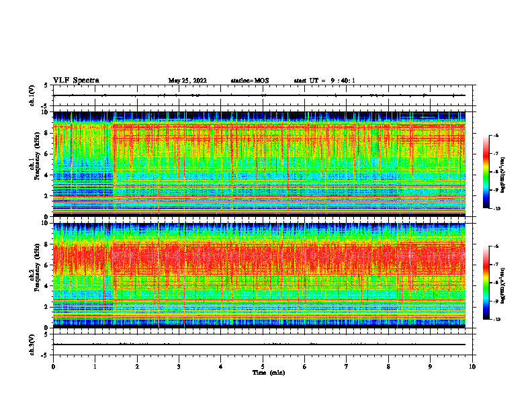Click the ch.1 color scale log(PSD) label
The width and height of the screenshot is (532, 411).
point(503,175)
